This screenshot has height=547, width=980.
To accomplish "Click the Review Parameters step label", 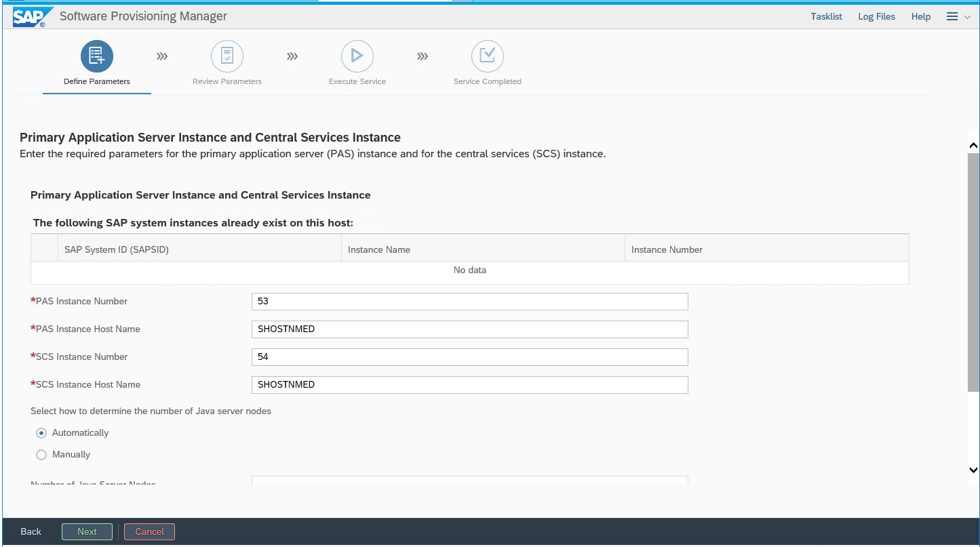I will pos(227,81).
